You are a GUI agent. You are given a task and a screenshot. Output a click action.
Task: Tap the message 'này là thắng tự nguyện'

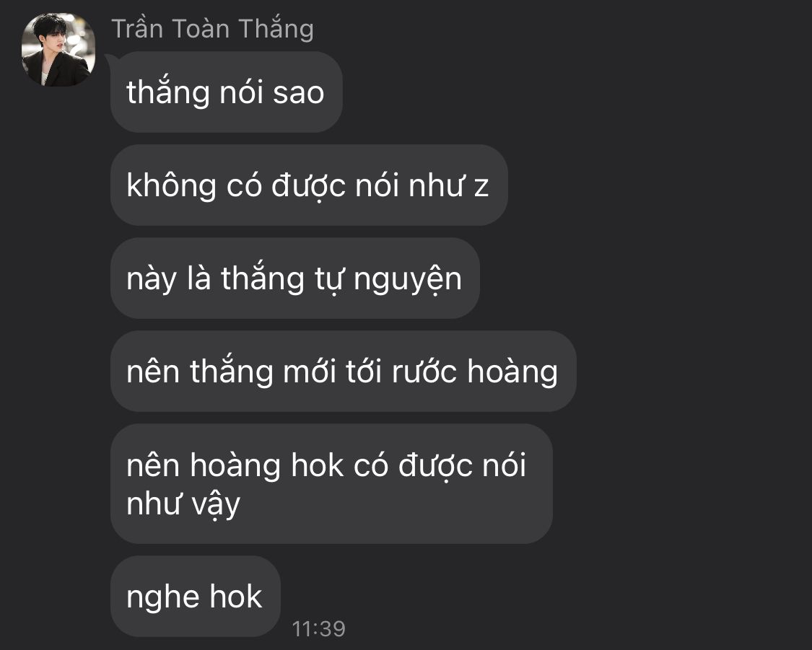(295, 278)
